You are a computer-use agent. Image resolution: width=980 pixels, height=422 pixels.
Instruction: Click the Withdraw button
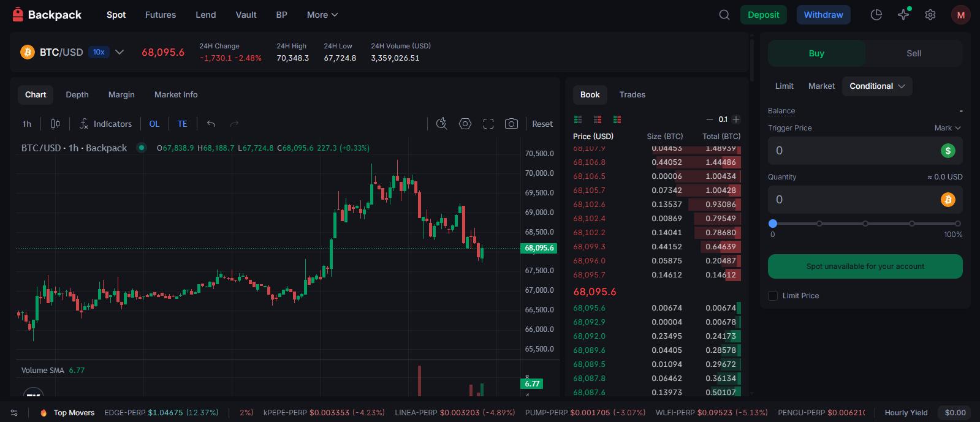point(823,15)
